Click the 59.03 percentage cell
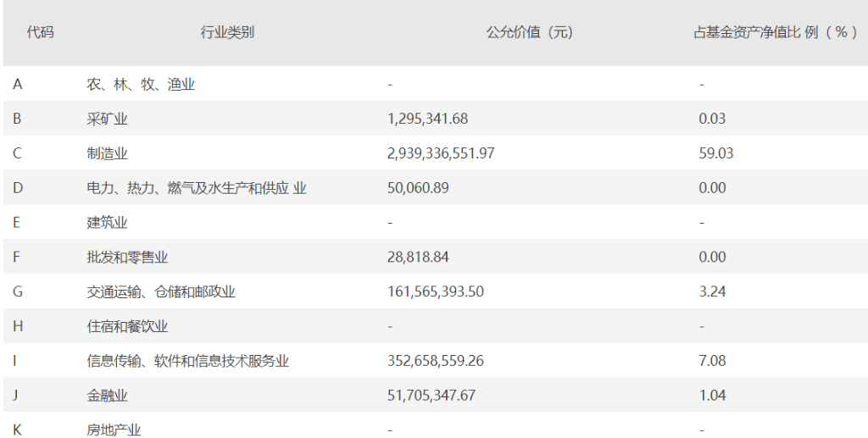Screen dimensions: 868x438 coord(716,153)
